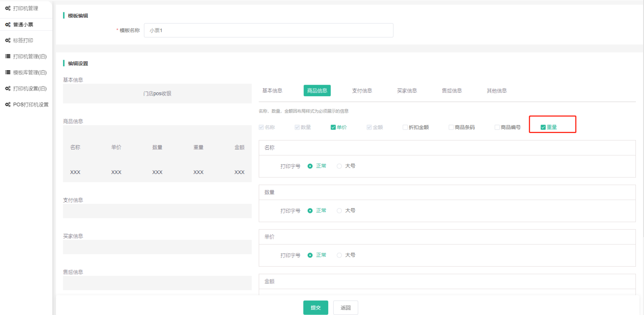Choose 大号 print size for 数量
The width and height of the screenshot is (644, 315).
(339, 211)
